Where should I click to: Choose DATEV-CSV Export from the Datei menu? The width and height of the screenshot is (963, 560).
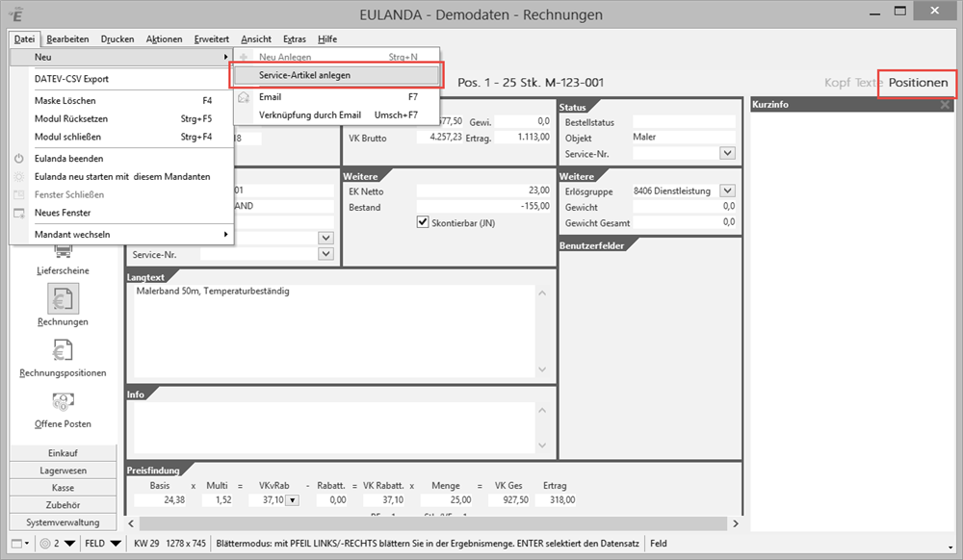pyautogui.click(x=121, y=79)
